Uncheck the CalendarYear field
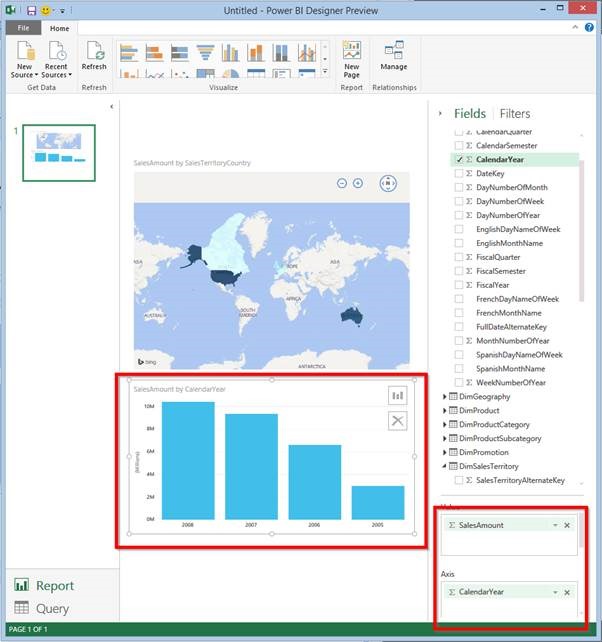This screenshot has height=642, width=602. (x=459, y=160)
